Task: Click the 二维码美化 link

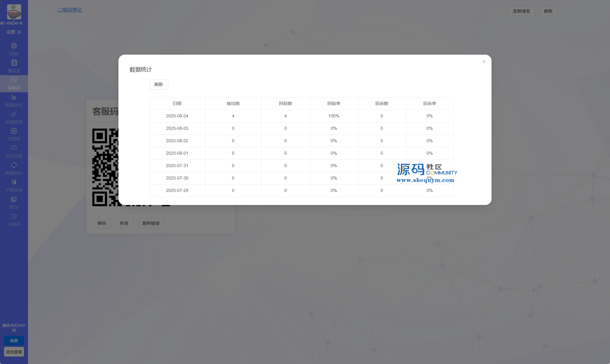Action: 69,10
